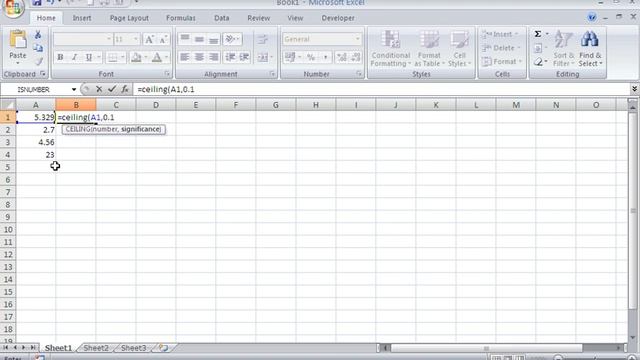
Task: Click the Paste button icon
Action: (18, 40)
